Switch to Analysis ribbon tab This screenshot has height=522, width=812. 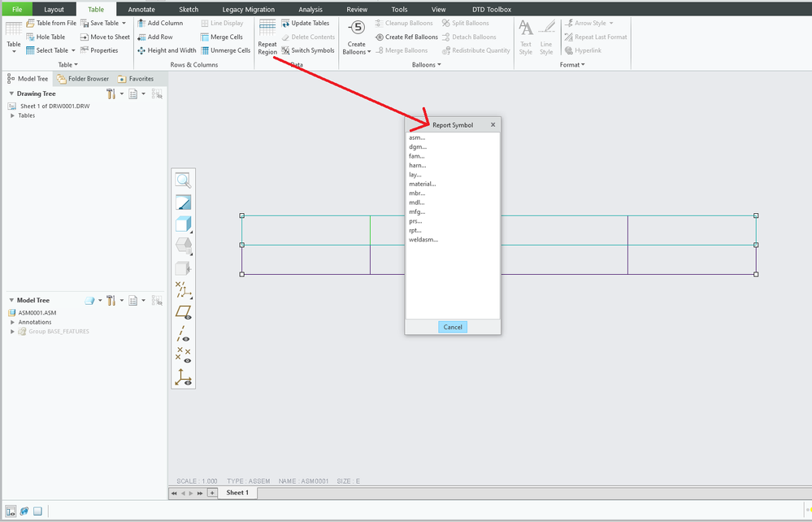coord(310,9)
